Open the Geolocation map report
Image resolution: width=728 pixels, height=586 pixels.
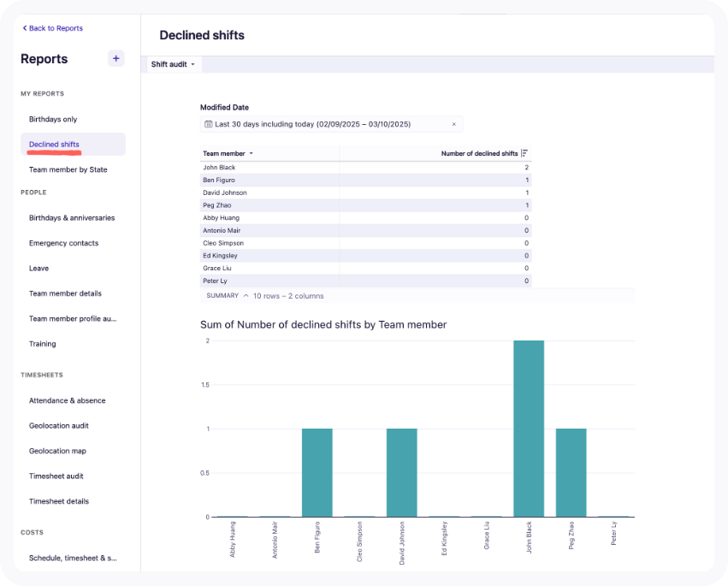point(57,452)
